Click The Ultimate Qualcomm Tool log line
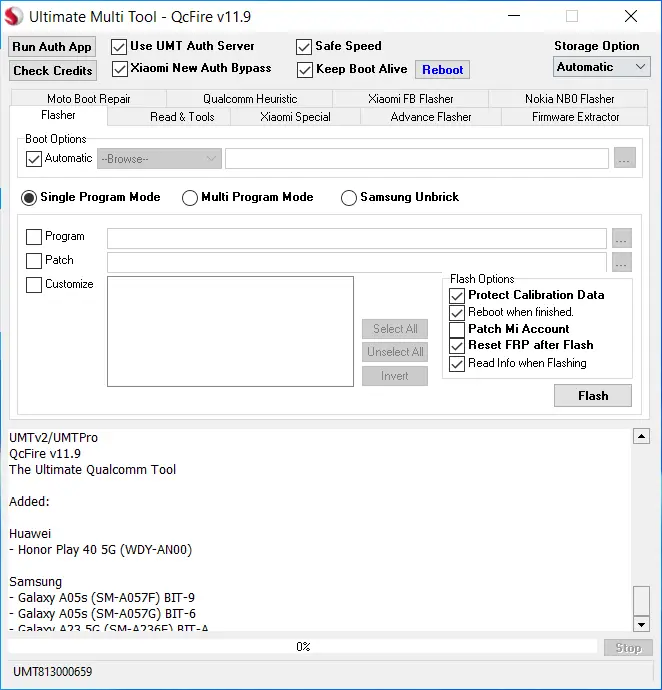Image resolution: width=662 pixels, height=690 pixels. coord(92,470)
